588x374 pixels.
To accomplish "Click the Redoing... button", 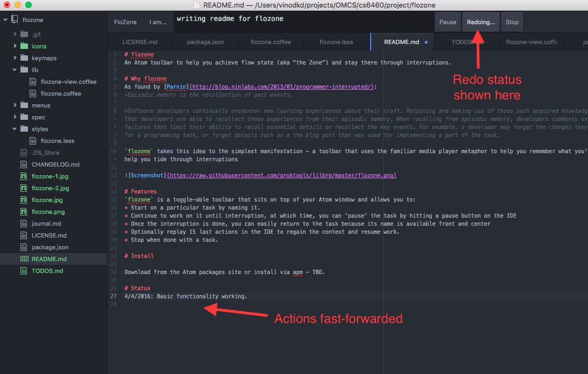I will (481, 22).
